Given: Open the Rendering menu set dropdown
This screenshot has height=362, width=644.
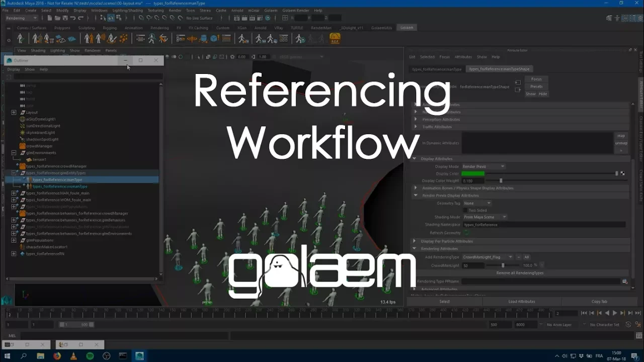Looking at the screenshot, I should click(22, 18).
